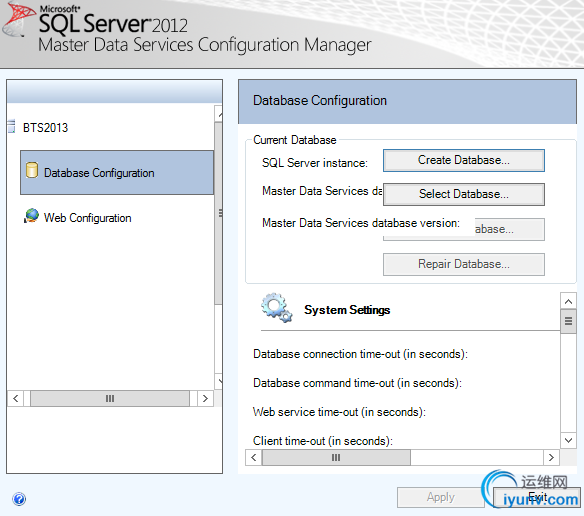This screenshot has height=516, width=584.
Task: Click the Database Configuration cylinder icon
Action: tap(32, 170)
